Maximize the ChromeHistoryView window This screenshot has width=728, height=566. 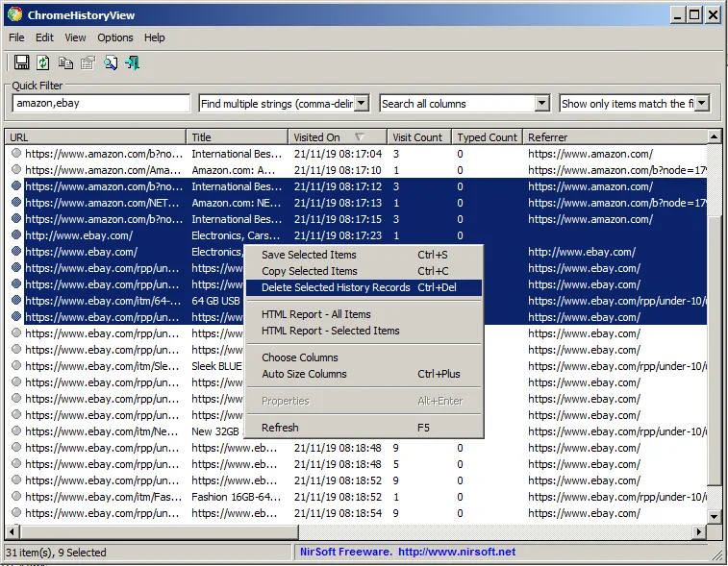click(694, 15)
